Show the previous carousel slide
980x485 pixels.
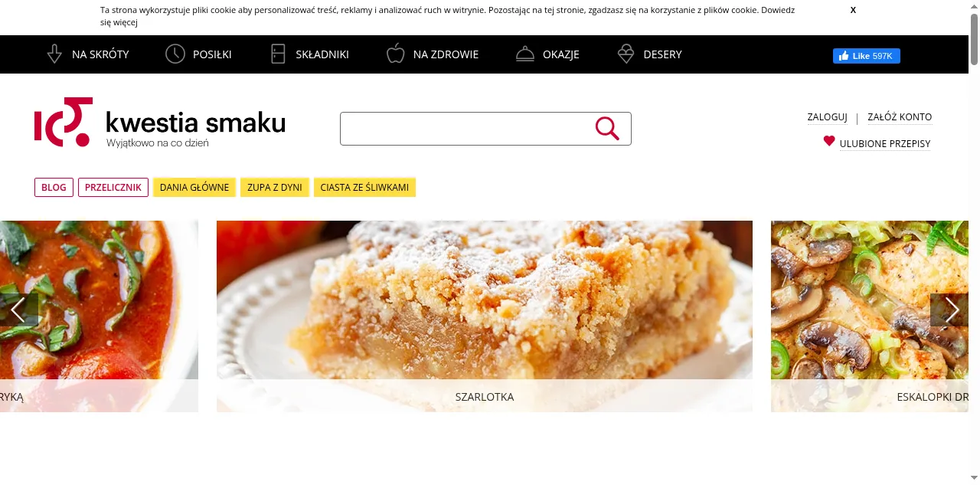pos(19,310)
